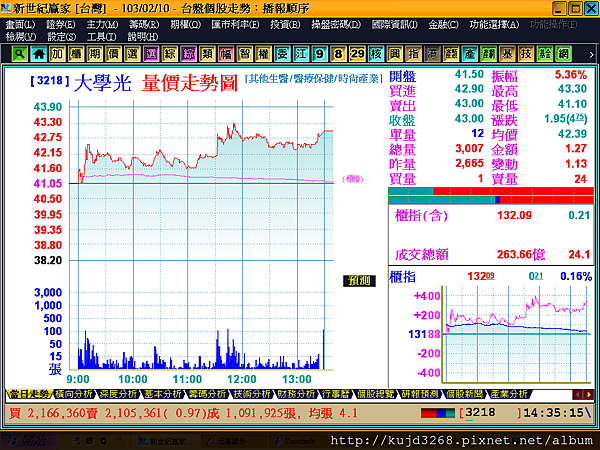The height and width of the screenshot is (450, 600).
Task: Open the 檢視(V) menu
Action: (x=21, y=37)
